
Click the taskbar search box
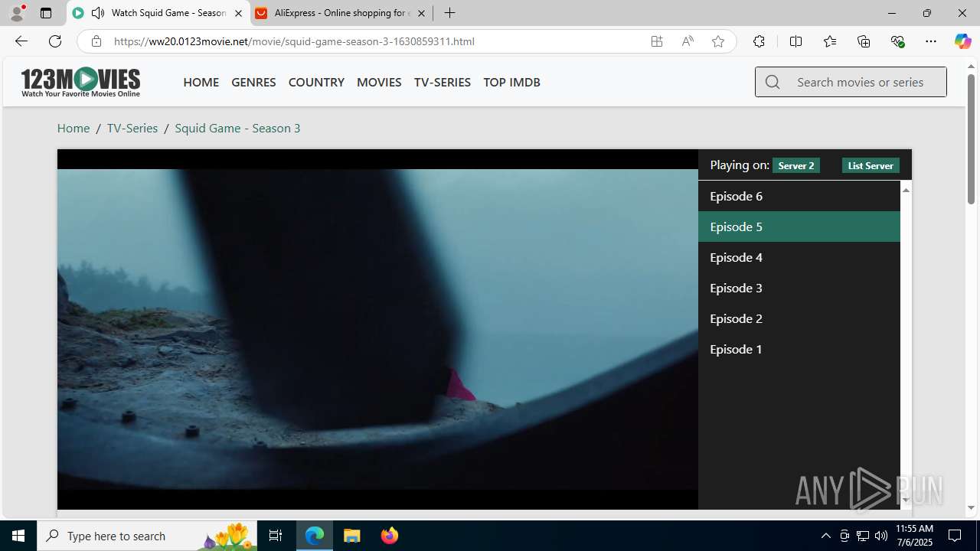click(x=147, y=536)
